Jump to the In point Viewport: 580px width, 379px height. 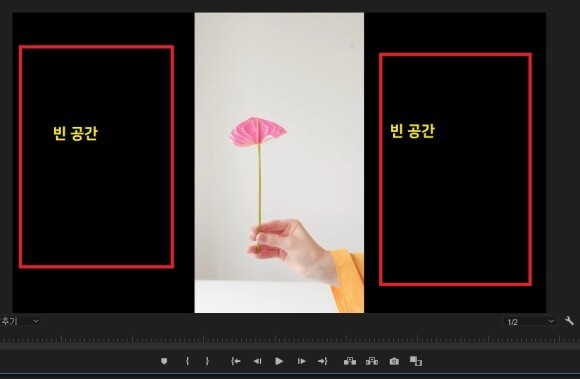pos(236,361)
